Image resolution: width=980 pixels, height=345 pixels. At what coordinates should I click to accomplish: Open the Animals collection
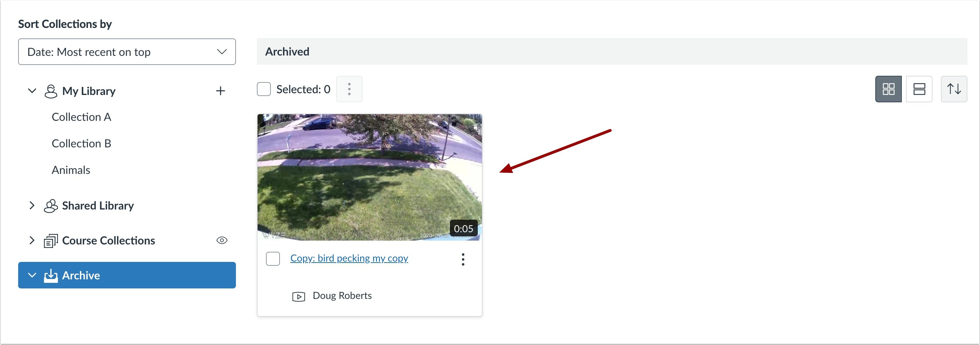(x=71, y=170)
